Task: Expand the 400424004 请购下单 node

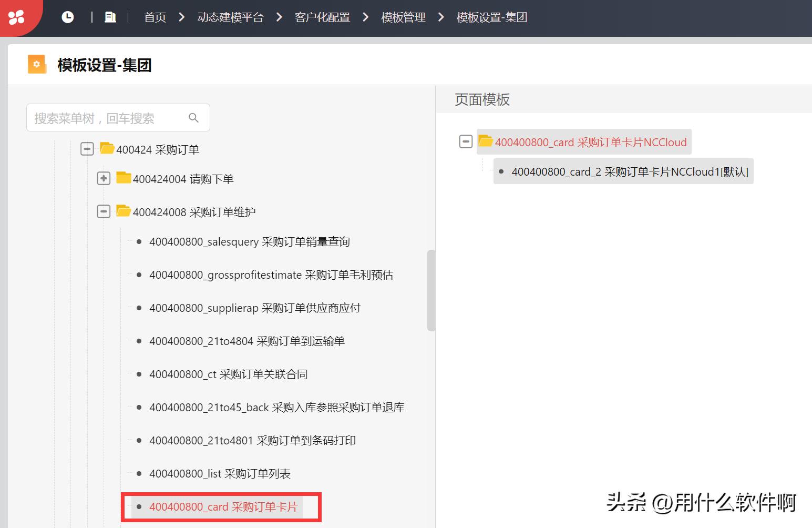Action: [103, 178]
